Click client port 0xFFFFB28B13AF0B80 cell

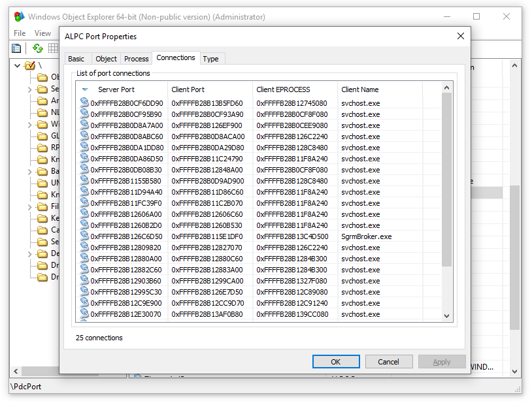207,314
